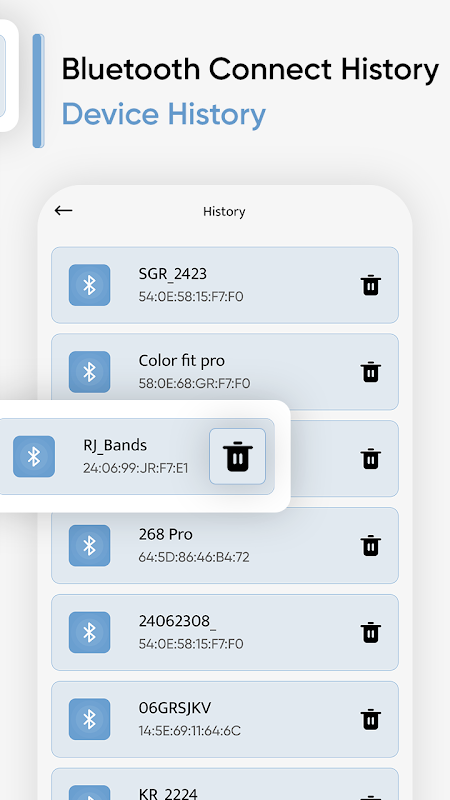
Task: Click MAC address 14:5E:69:11:64:6C
Action: point(189,731)
